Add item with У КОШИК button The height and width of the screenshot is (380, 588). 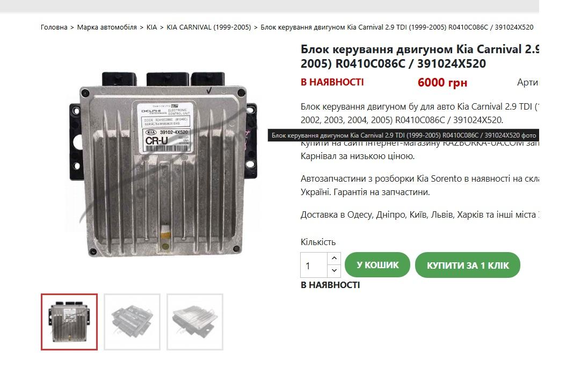point(378,265)
